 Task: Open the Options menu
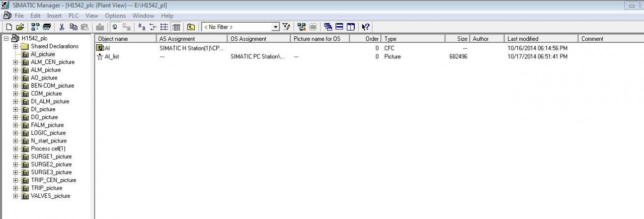pyautogui.click(x=115, y=16)
